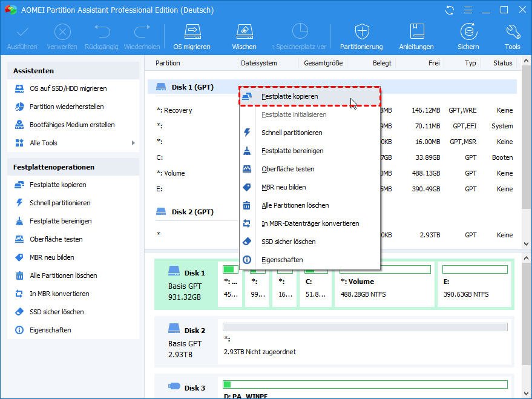The image size is (532, 399).
Task: Select E: 390.63GB NTFS block in disk map
Action: (475, 285)
